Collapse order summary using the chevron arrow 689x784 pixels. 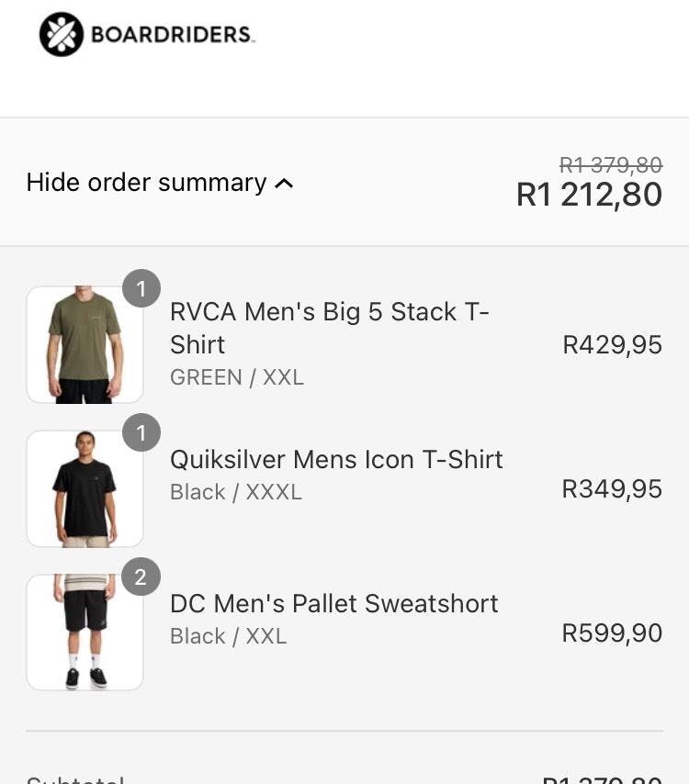(x=285, y=184)
